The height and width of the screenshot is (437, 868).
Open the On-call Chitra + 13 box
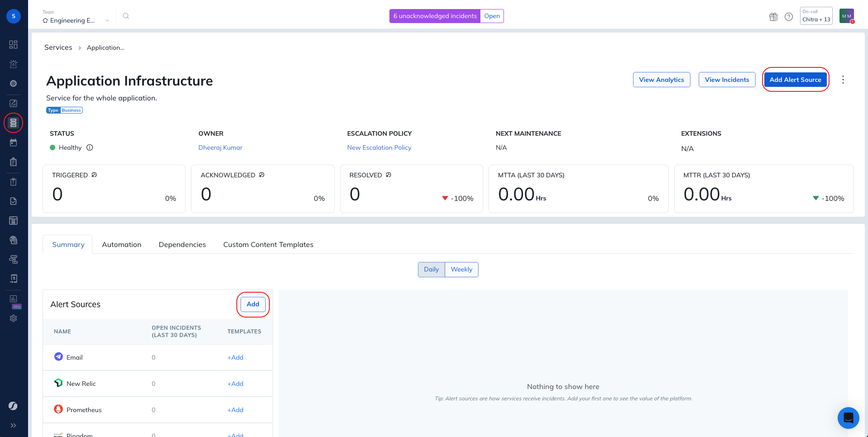(x=816, y=16)
